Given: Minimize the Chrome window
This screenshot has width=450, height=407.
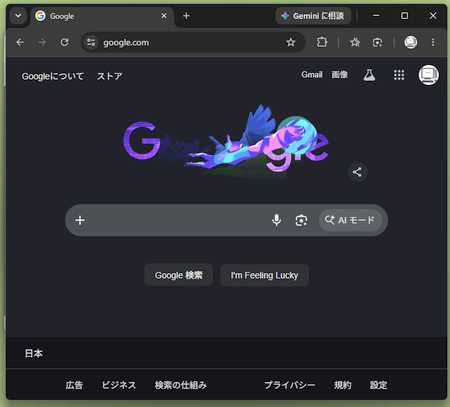Looking at the screenshot, I should (376, 16).
